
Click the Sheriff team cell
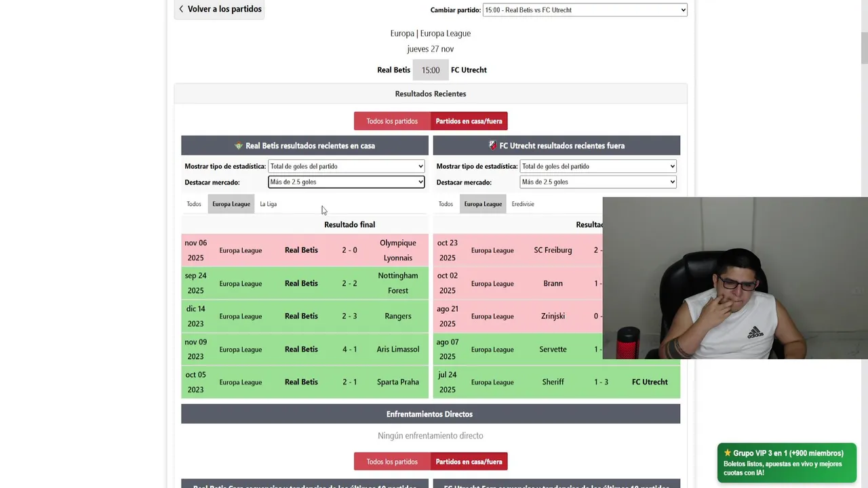(x=553, y=382)
